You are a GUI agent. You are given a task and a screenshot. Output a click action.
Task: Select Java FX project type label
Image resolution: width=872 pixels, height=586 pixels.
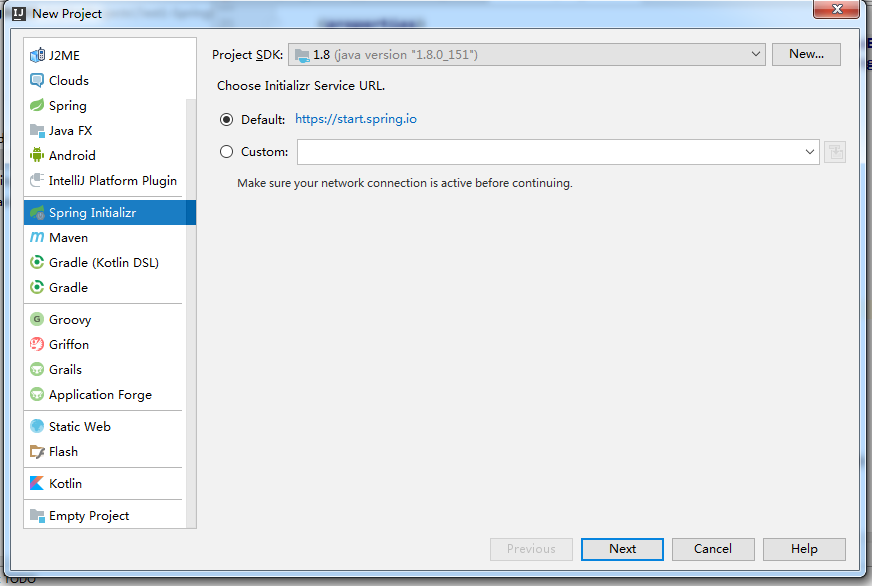(x=71, y=131)
